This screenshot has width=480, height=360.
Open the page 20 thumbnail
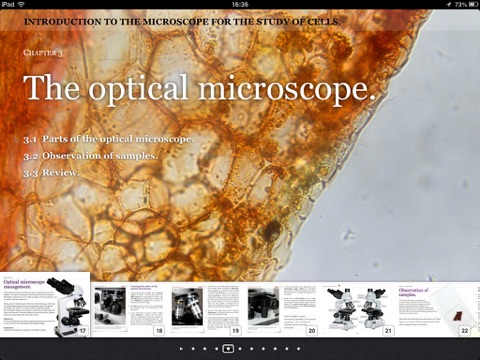pos(281,309)
